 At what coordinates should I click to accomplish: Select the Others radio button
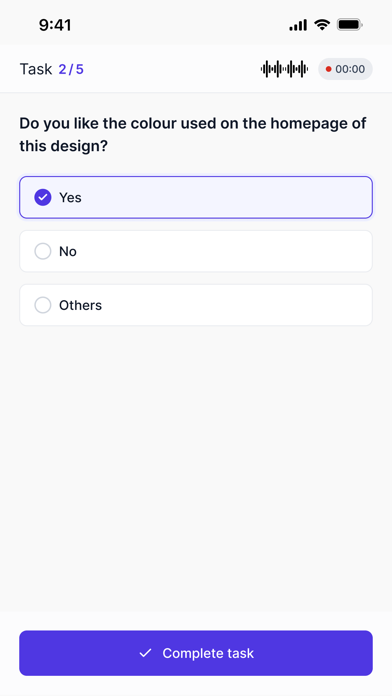point(43,305)
